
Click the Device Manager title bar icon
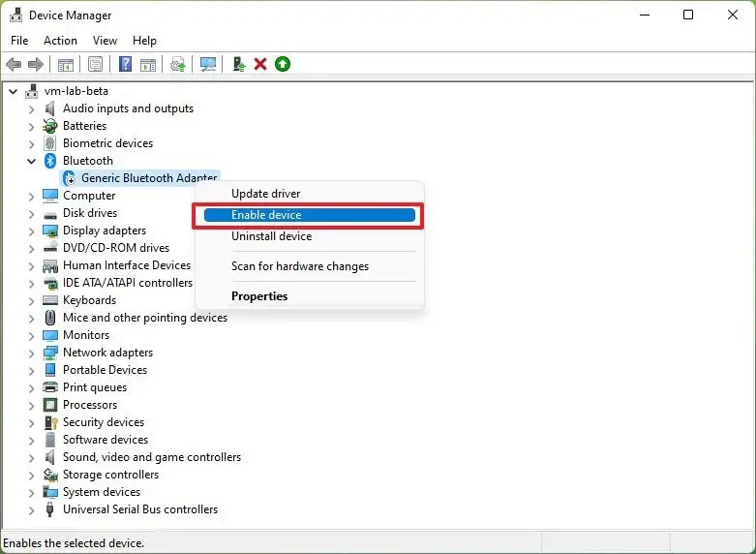15,15
